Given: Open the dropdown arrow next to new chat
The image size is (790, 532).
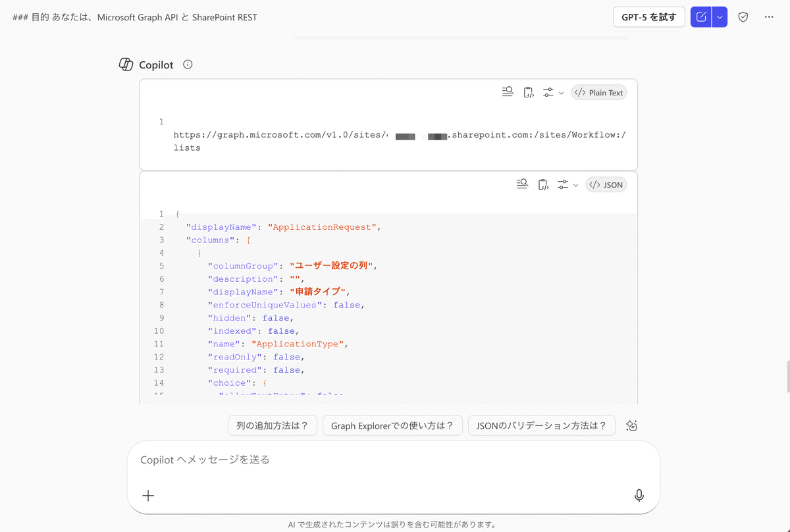Looking at the screenshot, I should click(x=720, y=17).
